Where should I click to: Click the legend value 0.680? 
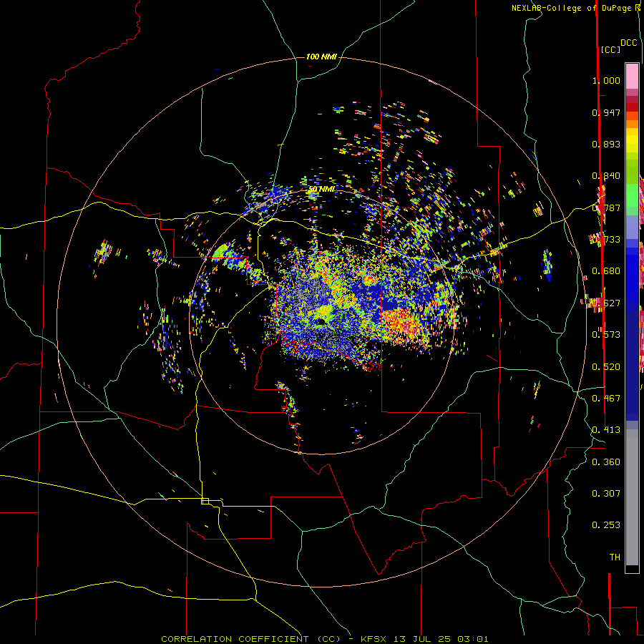pos(606,271)
